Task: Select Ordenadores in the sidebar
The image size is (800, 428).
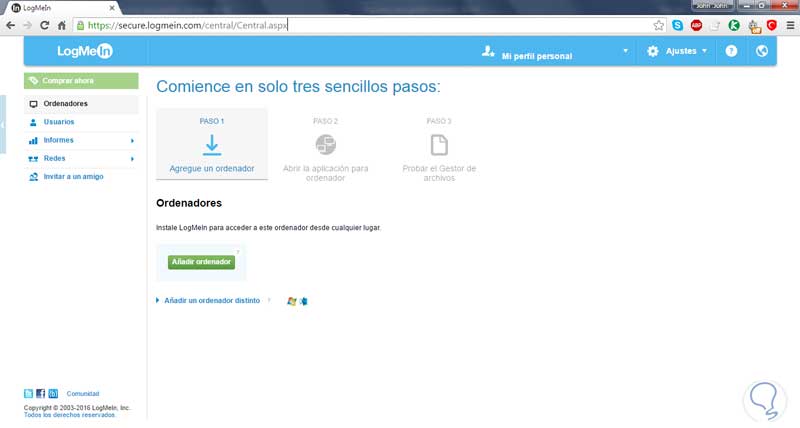Action: tap(81, 104)
